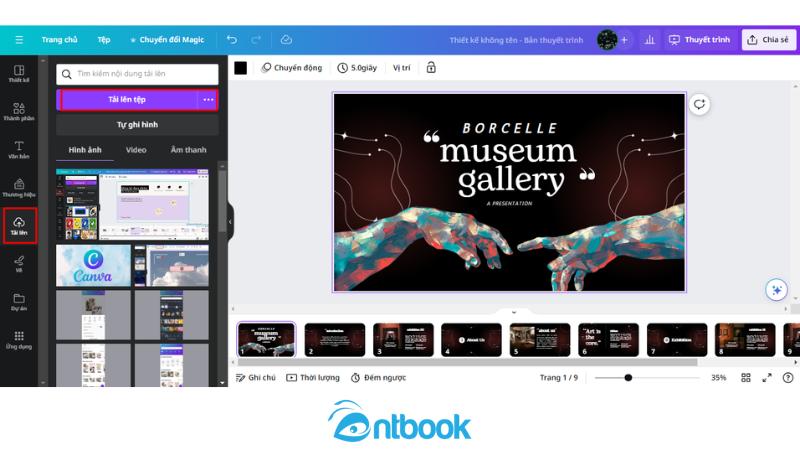Select slide 3 thumbnail
Screen dimensions: 800x450
pos(403,340)
